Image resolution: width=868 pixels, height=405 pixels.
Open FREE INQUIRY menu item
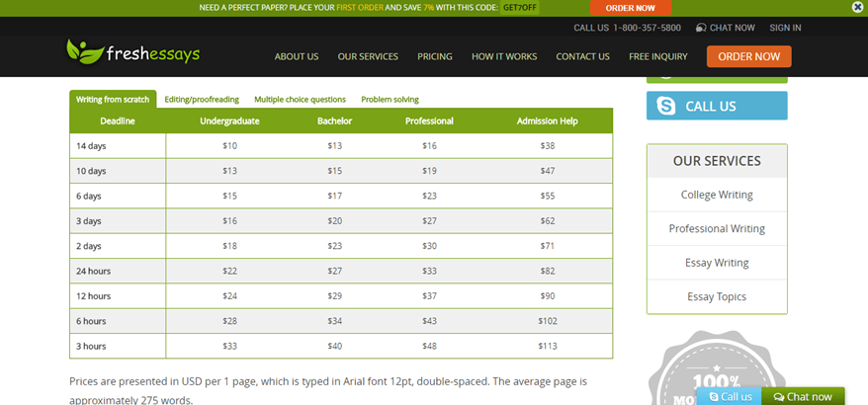pos(658,56)
